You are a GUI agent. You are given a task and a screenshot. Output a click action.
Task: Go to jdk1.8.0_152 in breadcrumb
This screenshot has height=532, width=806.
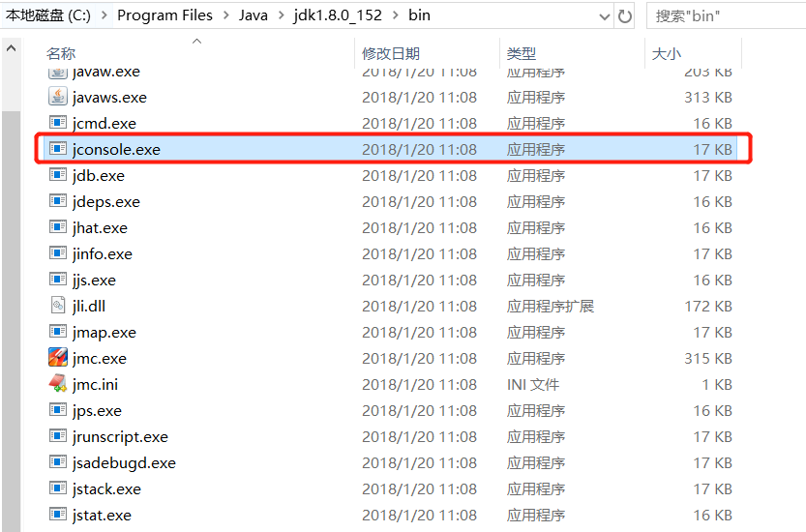click(338, 15)
